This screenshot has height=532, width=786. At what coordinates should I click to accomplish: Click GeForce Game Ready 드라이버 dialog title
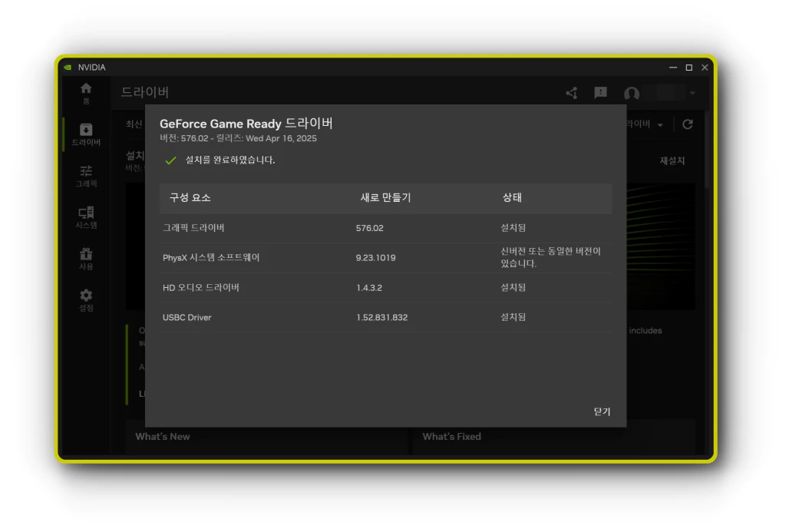coord(246,124)
